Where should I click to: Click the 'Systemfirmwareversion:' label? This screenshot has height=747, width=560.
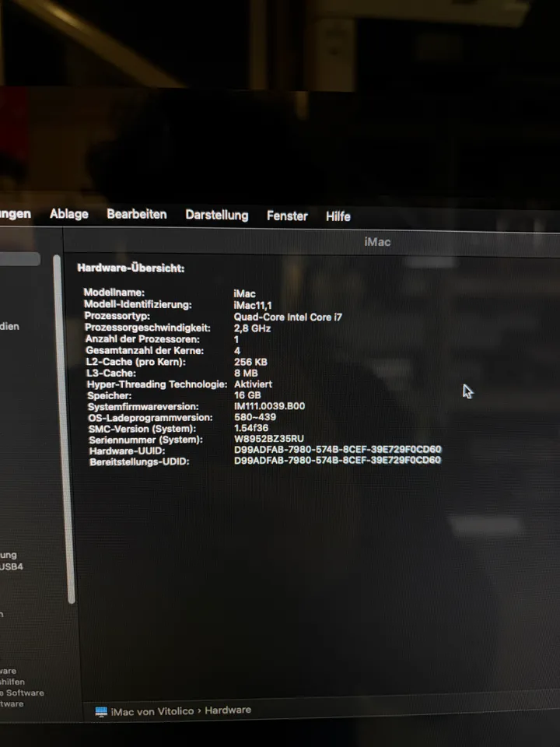coord(143,407)
